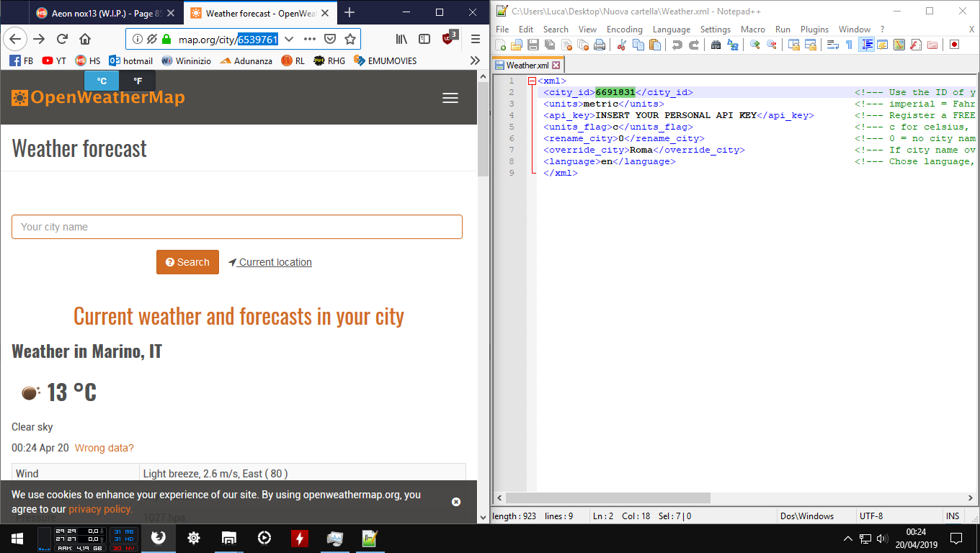
Task: Show more bookmarks via the overflow chevron
Action: click(474, 60)
